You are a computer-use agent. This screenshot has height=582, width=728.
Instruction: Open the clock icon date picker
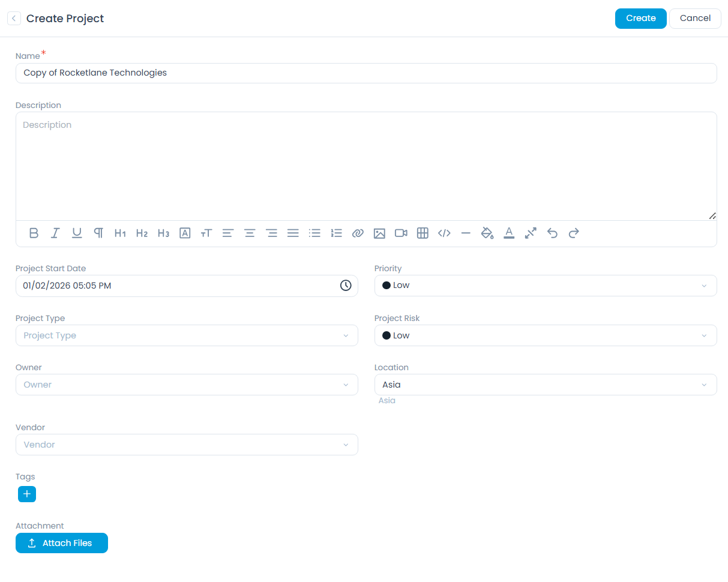346,286
